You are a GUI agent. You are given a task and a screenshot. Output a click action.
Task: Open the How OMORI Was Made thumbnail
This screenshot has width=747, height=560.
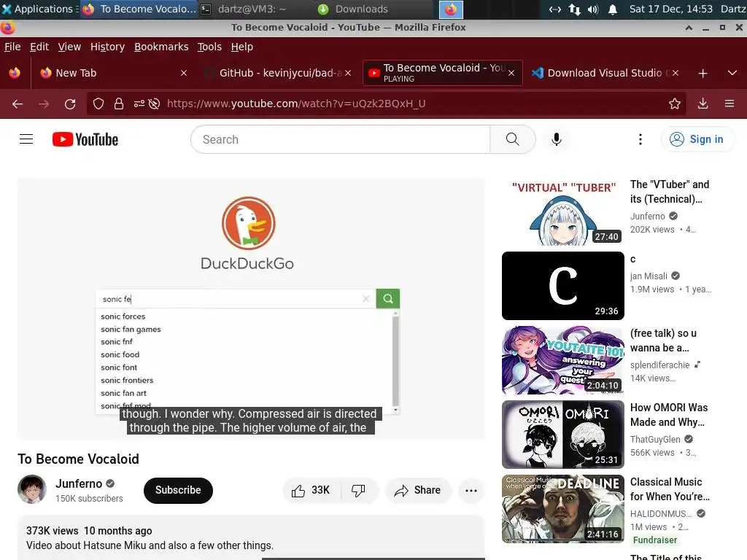(x=563, y=435)
